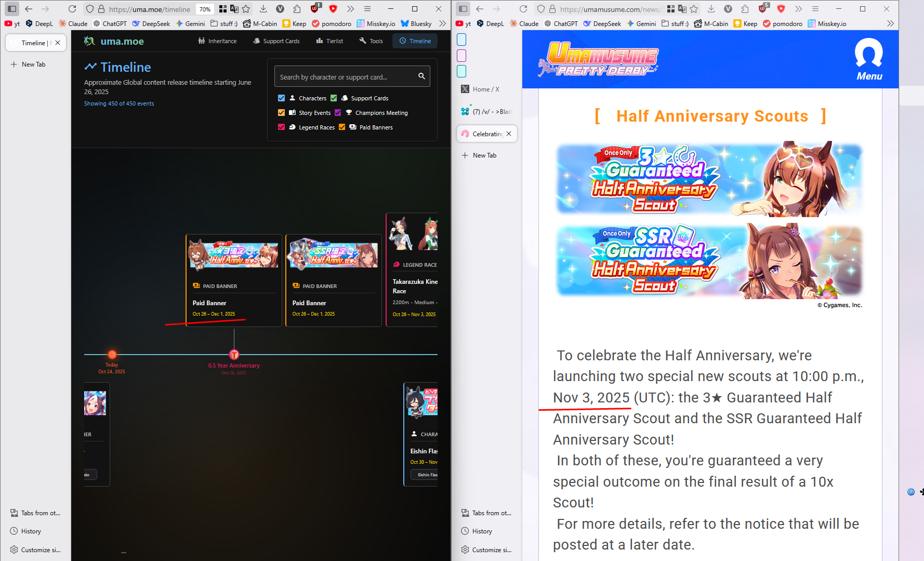This screenshot has height=561, width=924.
Task: Switch to the /v/ tab in right window
Action: tap(487, 111)
